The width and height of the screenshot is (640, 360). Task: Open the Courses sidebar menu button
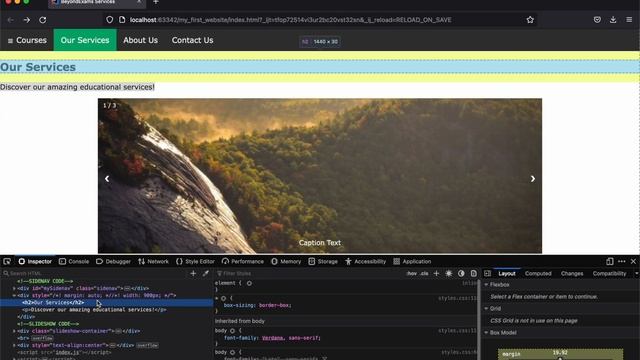point(27,40)
